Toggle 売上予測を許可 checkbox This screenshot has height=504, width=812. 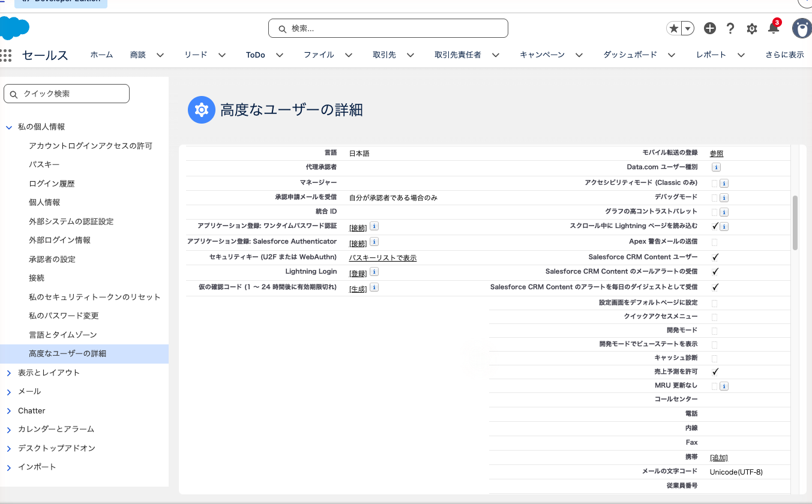[715, 372]
